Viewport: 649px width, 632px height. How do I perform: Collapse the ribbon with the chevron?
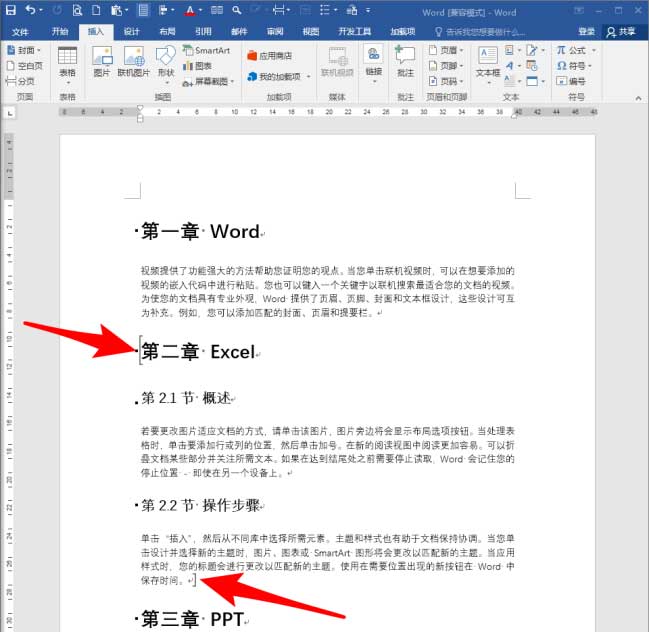[638, 98]
